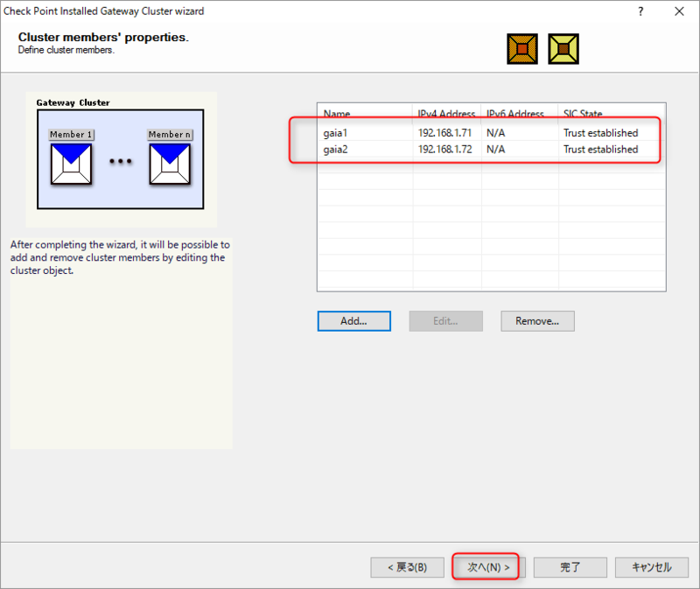Click the Add... button
The image size is (700, 589).
pyautogui.click(x=354, y=321)
